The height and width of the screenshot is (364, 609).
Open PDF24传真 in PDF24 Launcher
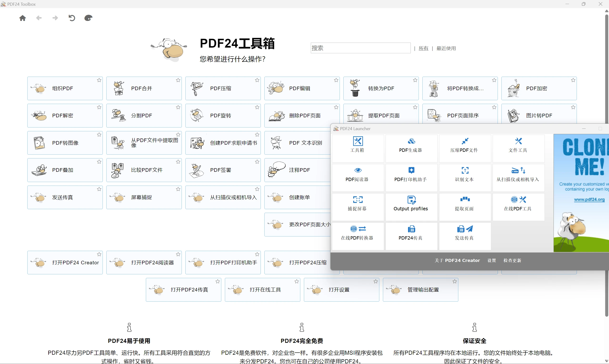tap(411, 236)
